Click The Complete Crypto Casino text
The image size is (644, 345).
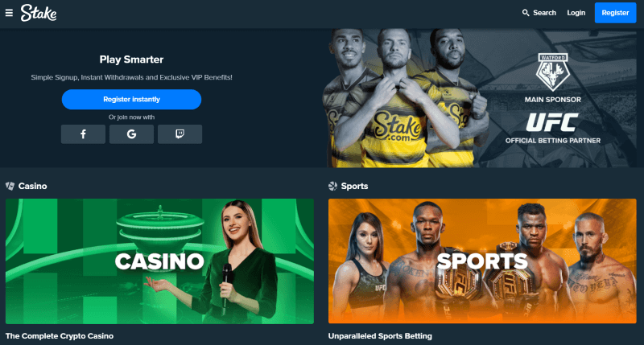[x=60, y=336]
